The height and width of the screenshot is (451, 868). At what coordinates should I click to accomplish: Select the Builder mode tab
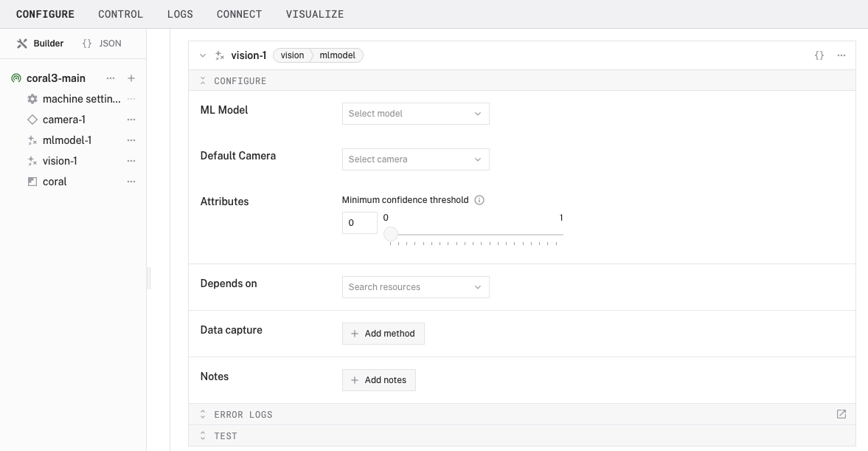click(x=40, y=44)
